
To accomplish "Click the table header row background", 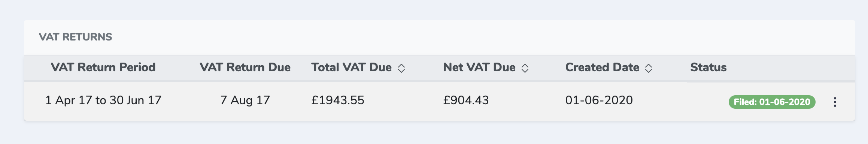I will pyautogui.click(x=440, y=68).
